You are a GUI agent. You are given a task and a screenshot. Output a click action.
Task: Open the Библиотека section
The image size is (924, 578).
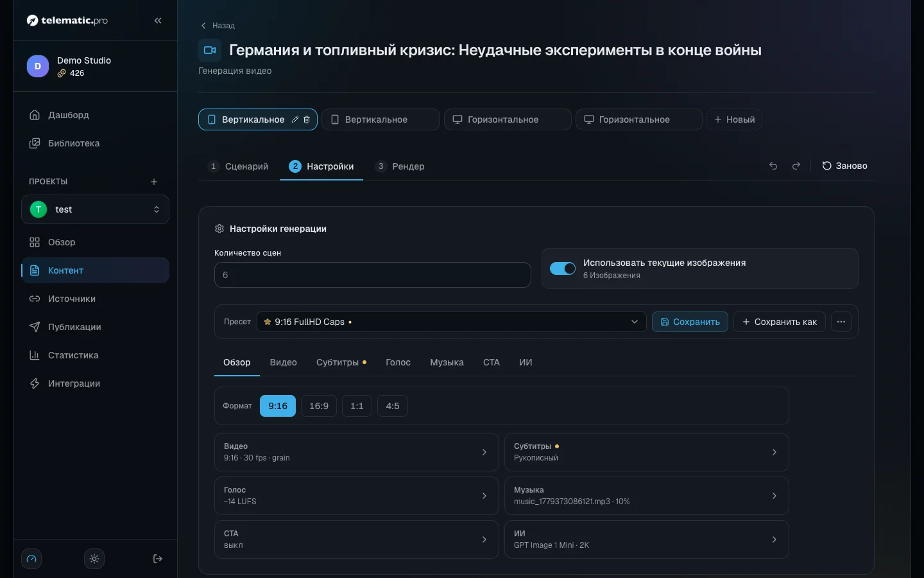pyautogui.click(x=95, y=143)
